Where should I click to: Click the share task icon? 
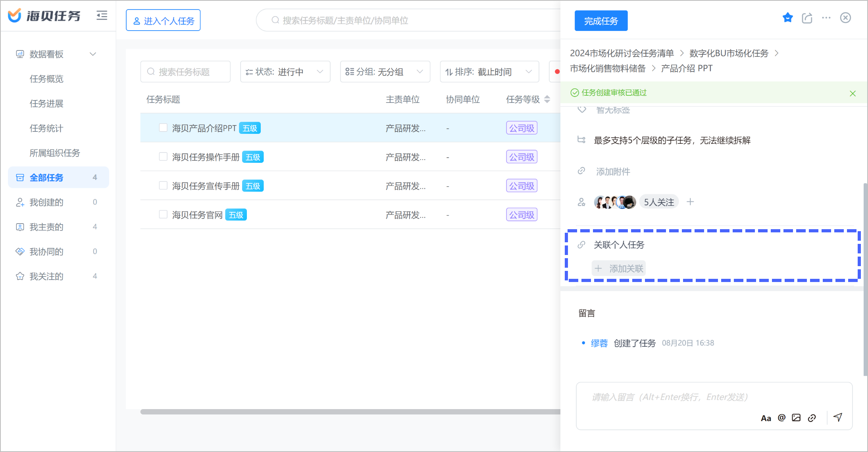click(x=807, y=18)
